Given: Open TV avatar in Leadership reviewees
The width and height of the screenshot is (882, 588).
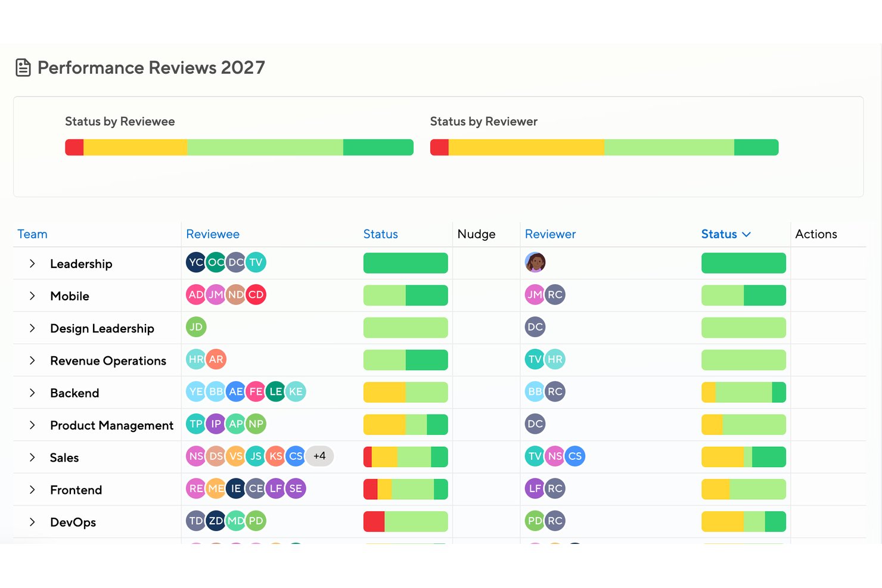Looking at the screenshot, I should [256, 262].
